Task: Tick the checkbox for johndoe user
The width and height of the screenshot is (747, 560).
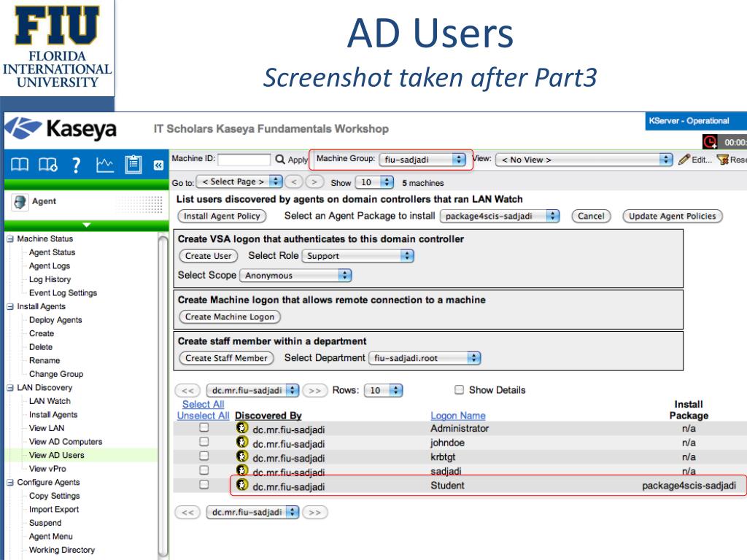Action: pos(204,441)
